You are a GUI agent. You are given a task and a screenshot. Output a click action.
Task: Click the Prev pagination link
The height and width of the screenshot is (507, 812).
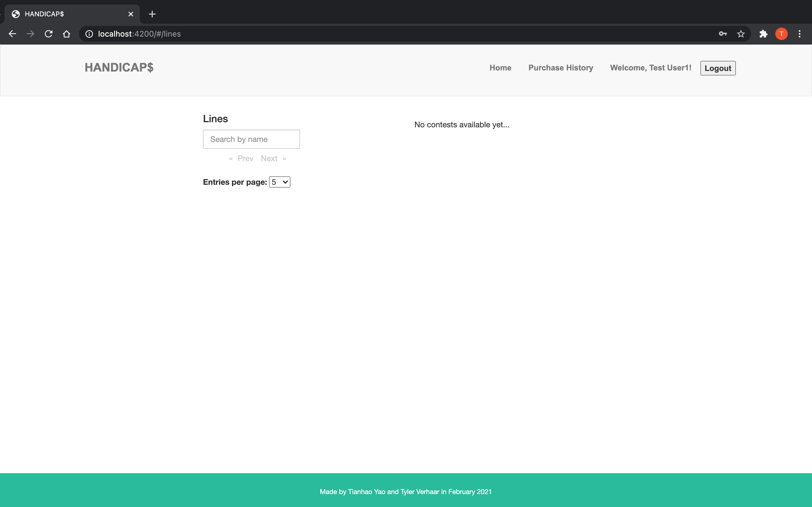245,158
